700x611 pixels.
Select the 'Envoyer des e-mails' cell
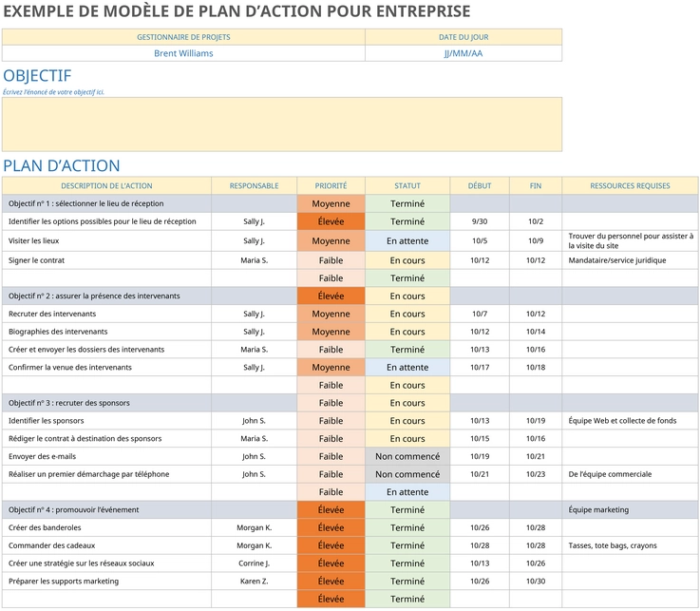(x=106, y=456)
